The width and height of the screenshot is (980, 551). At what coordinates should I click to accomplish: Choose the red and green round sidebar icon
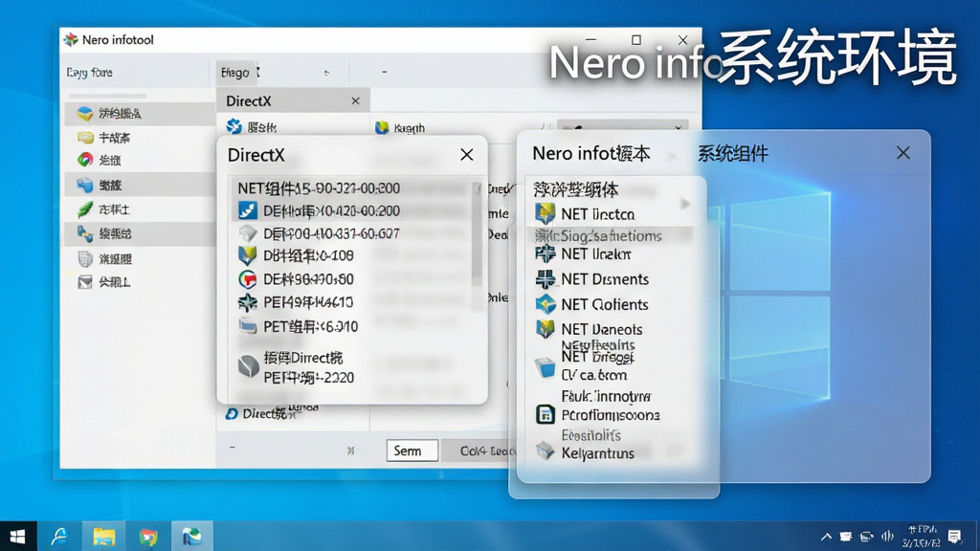tap(85, 160)
